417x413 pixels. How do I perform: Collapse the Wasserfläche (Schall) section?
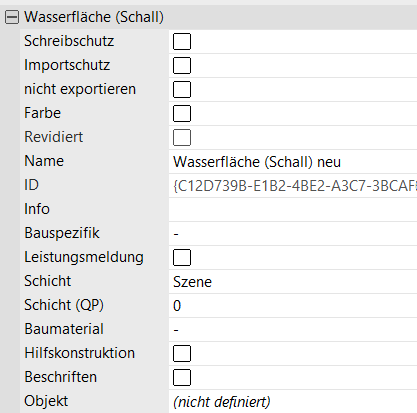point(12,17)
